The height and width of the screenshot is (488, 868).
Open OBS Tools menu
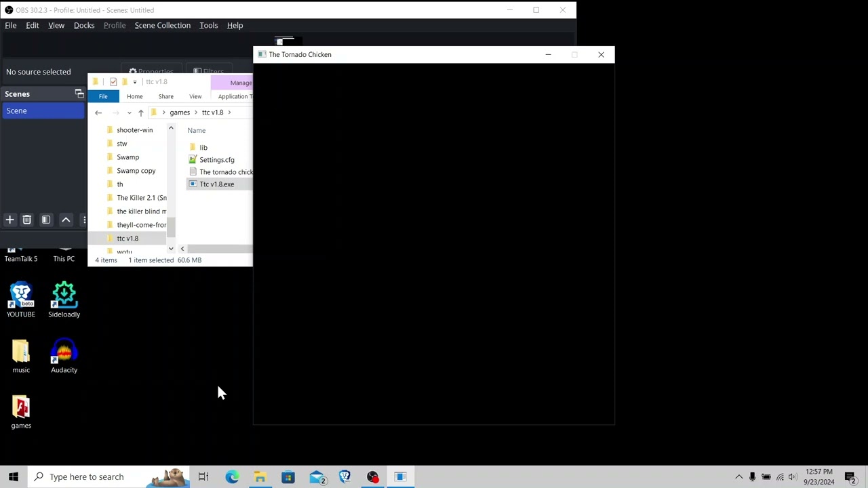pyautogui.click(x=208, y=25)
